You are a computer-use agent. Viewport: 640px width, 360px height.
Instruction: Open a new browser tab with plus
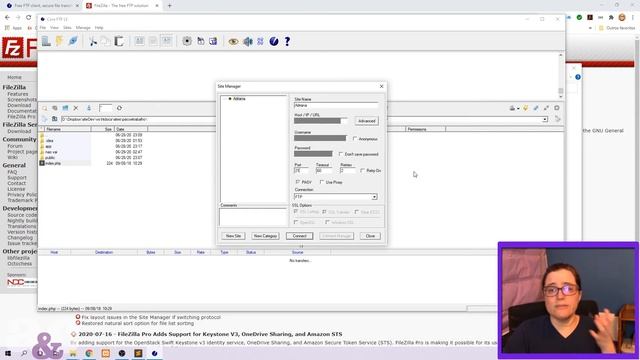(169, 6)
